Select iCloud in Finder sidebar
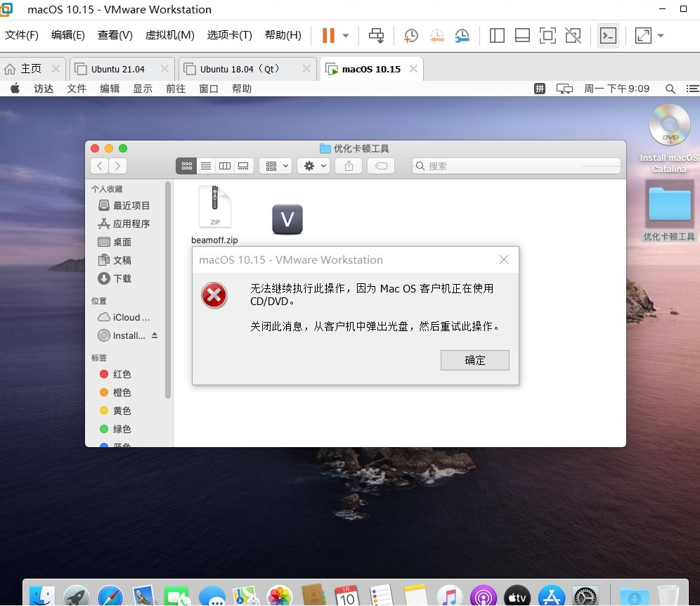 124,317
